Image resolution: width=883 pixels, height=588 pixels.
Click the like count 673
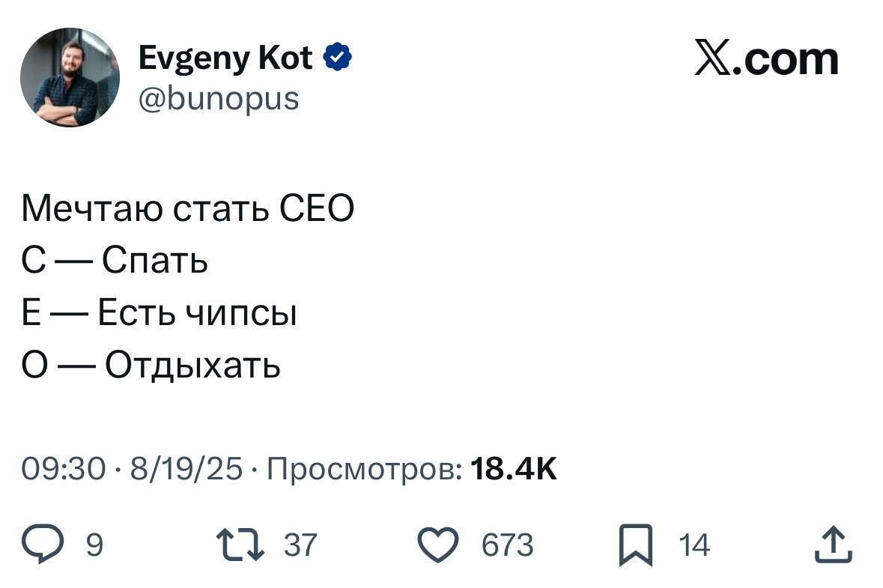507,545
